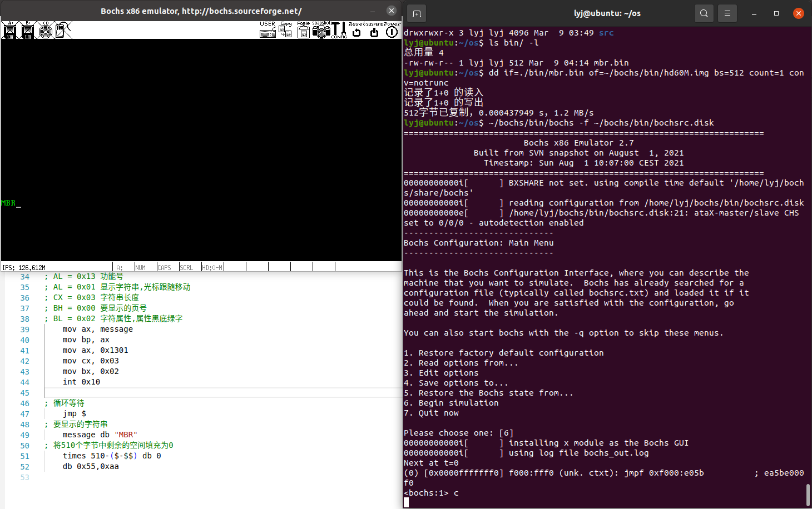Toggle the mouse capture icon in Bochs
This screenshot has height=509, width=812.
pos(63,30)
